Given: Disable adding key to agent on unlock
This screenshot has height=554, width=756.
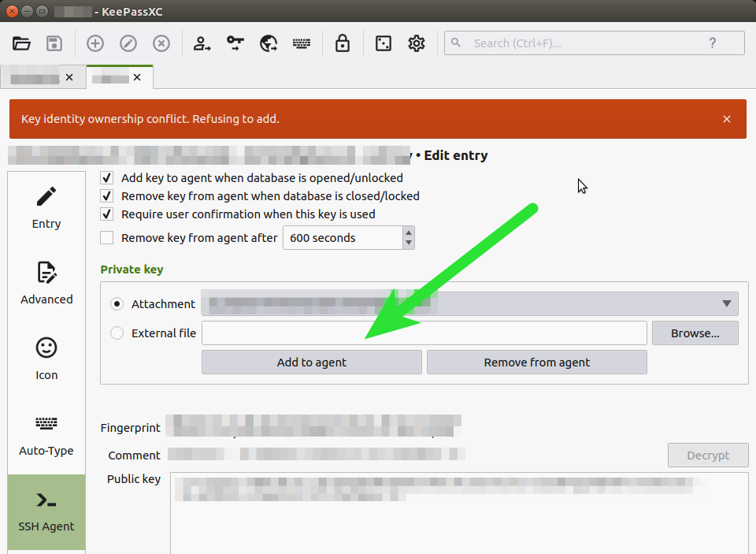Looking at the screenshot, I should (x=106, y=177).
